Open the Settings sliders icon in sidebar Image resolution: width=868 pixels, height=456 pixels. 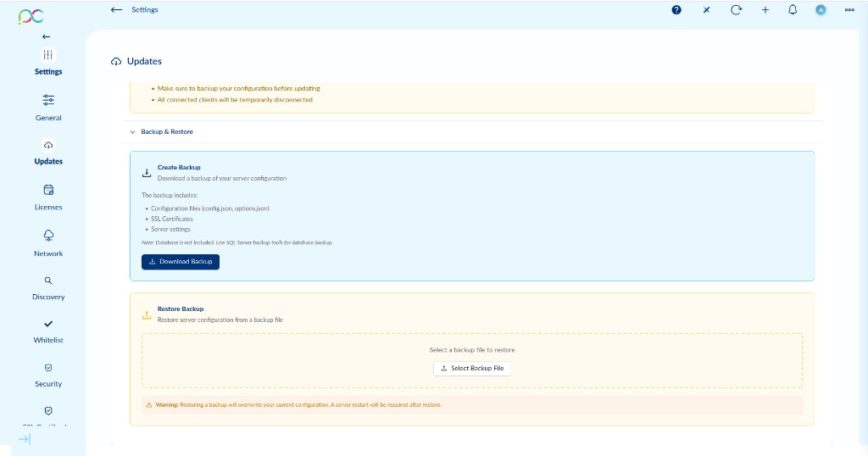click(48, 55)
